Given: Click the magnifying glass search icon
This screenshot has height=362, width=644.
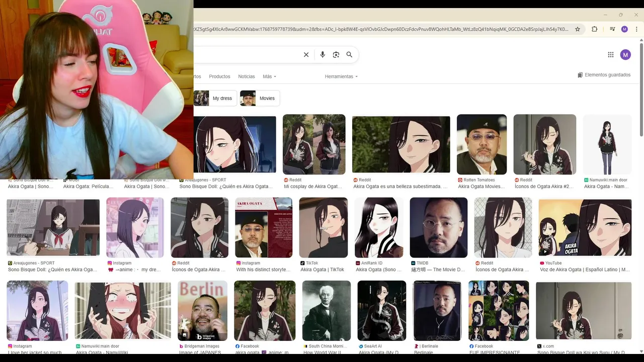Looking at the screenshot, I should pos(349,55).
